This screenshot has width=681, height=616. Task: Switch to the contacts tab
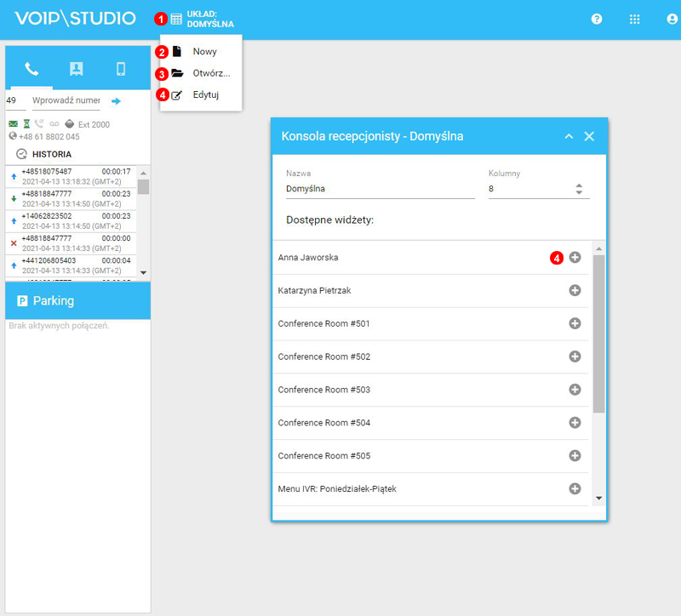pos(77,69)
